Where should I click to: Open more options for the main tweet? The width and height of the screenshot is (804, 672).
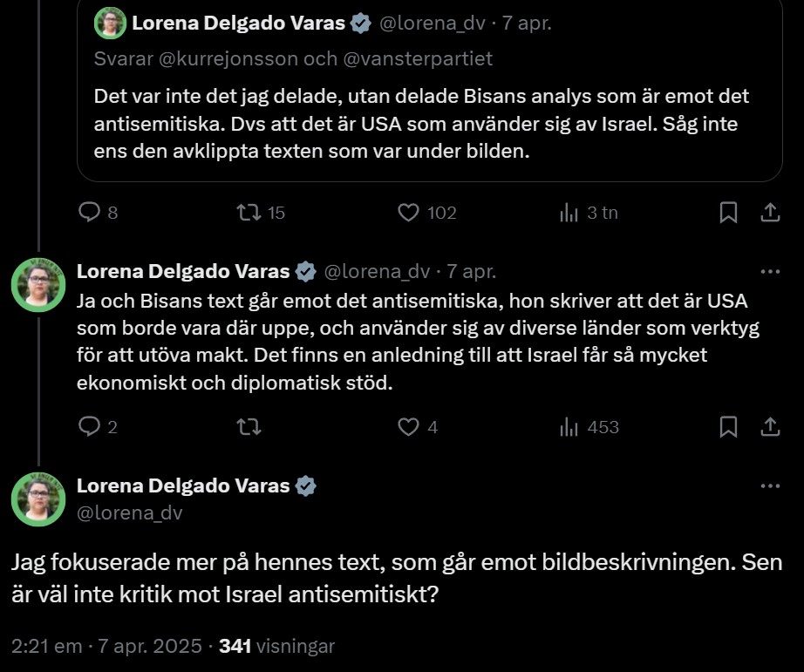[770, 485]
